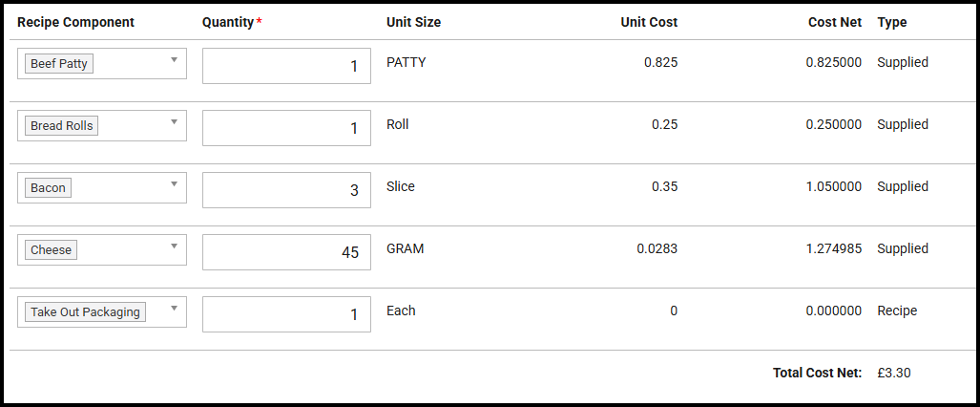Open the Beef Patty component dropdown arrow
Viewport: 980px width, 407px height.
point(174,59)
